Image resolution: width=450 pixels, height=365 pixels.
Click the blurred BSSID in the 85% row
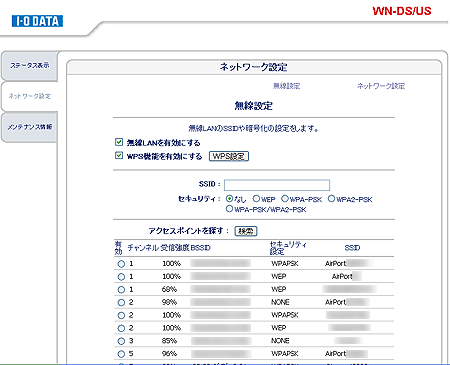pos(221,341)
